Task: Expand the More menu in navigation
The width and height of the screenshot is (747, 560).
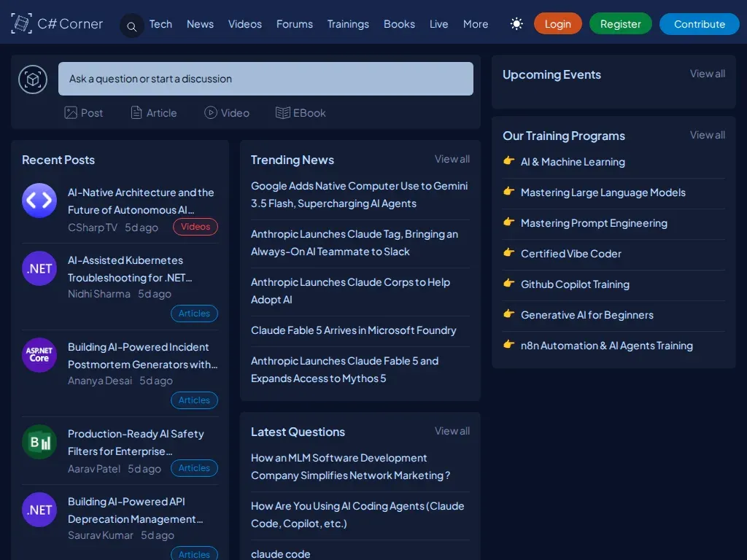Action: tap(476, 24)
